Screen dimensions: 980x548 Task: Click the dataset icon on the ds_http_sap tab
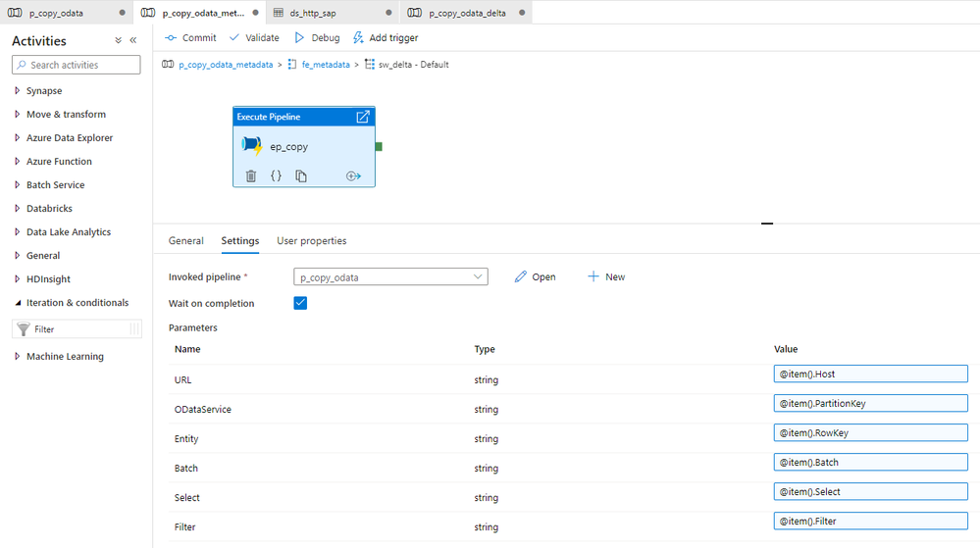click(x=279, y=13)
